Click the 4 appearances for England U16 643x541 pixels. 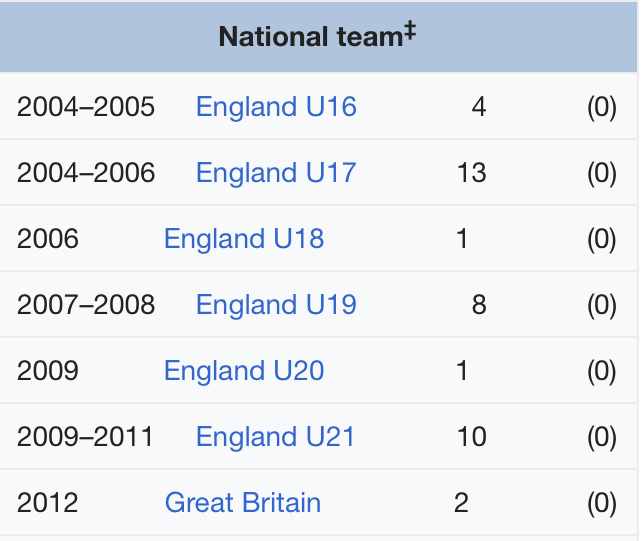click(479, 107)
